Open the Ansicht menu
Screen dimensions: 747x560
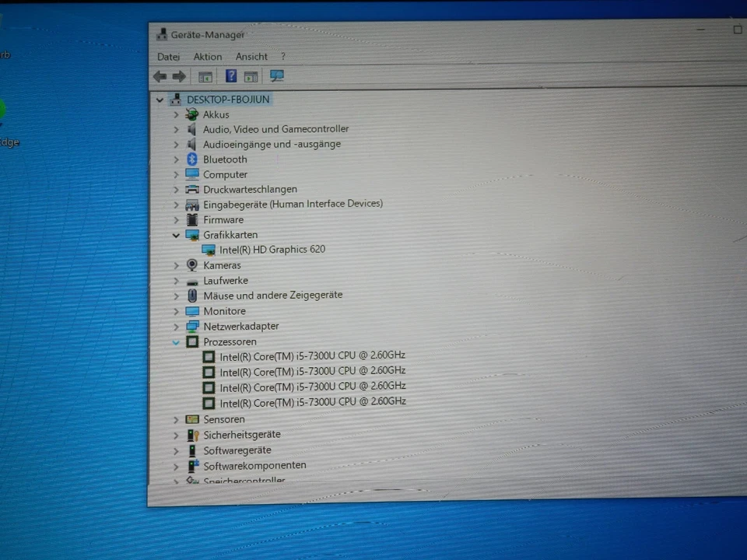251,57
